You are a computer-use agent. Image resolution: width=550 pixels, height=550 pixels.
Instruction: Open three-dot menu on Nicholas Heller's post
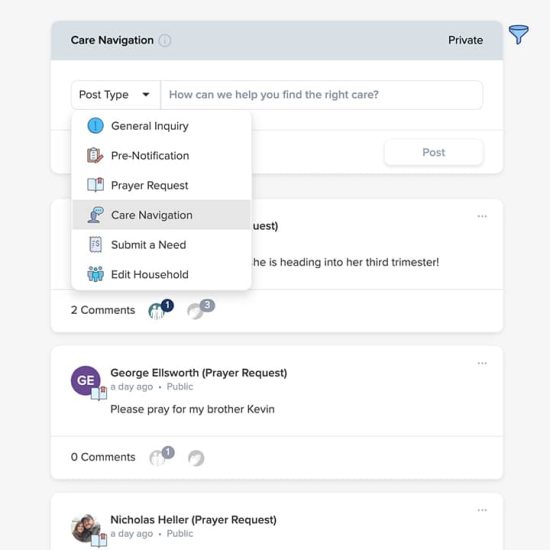click(x=482, y=510)
